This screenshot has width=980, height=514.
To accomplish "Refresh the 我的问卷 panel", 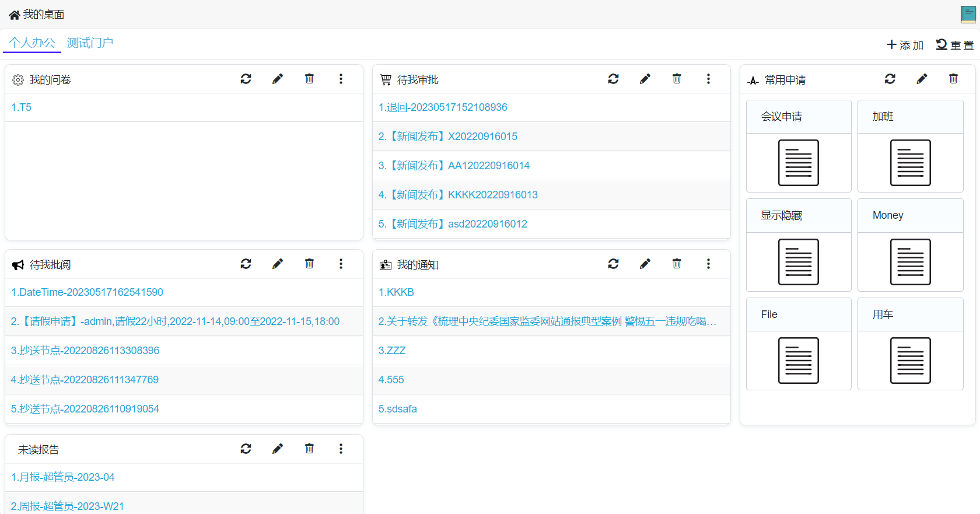I will pos(246,79).
